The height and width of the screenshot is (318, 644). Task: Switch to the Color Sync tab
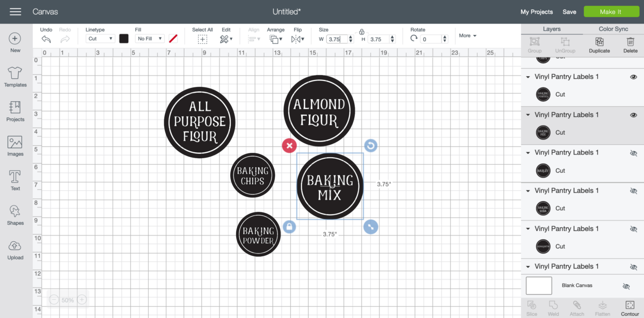[613, 28]
